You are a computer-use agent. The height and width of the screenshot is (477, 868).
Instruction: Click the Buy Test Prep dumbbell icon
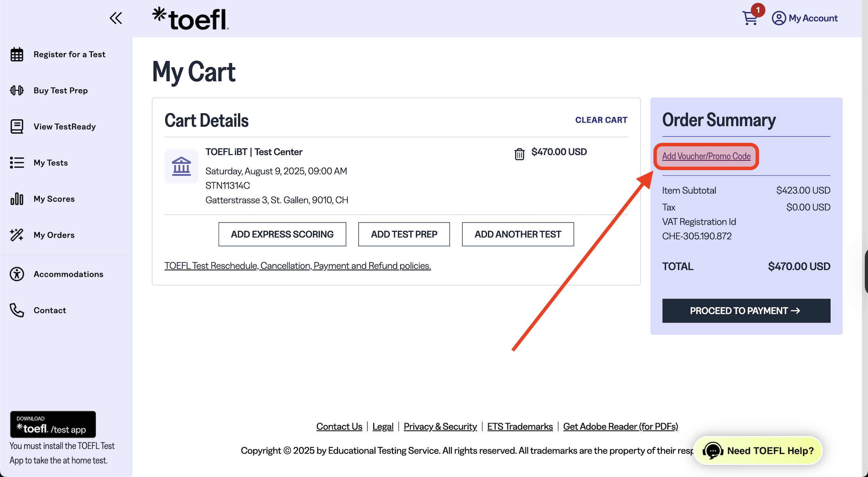point(17,90)
